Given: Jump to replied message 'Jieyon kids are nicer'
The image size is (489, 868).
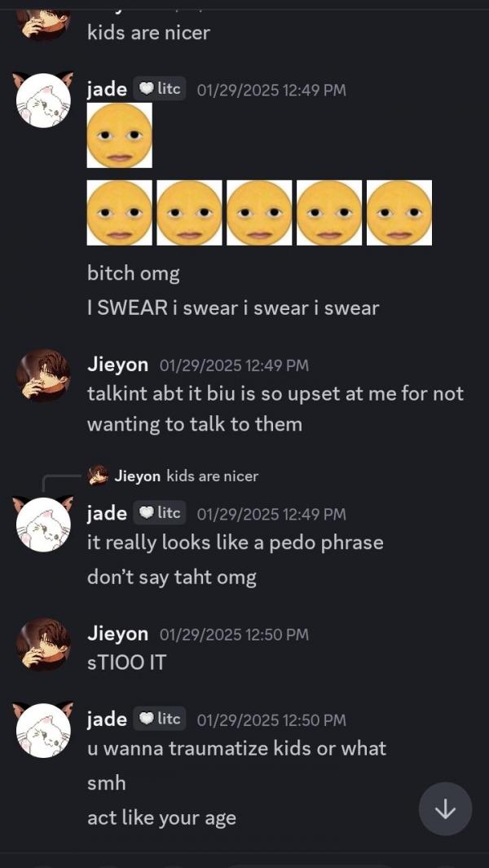Looking at the screenshot, I should pyautogui.click(x=173, y=476).
